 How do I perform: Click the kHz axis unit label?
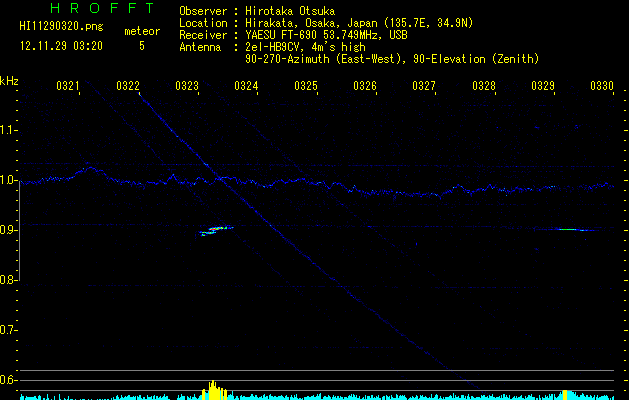tap(9, 81)
